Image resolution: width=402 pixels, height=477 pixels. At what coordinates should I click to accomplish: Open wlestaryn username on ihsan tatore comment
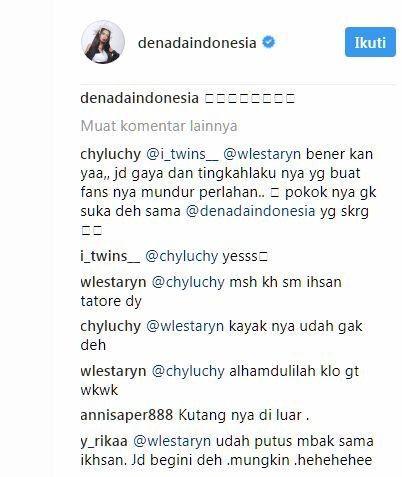[113, 282]
